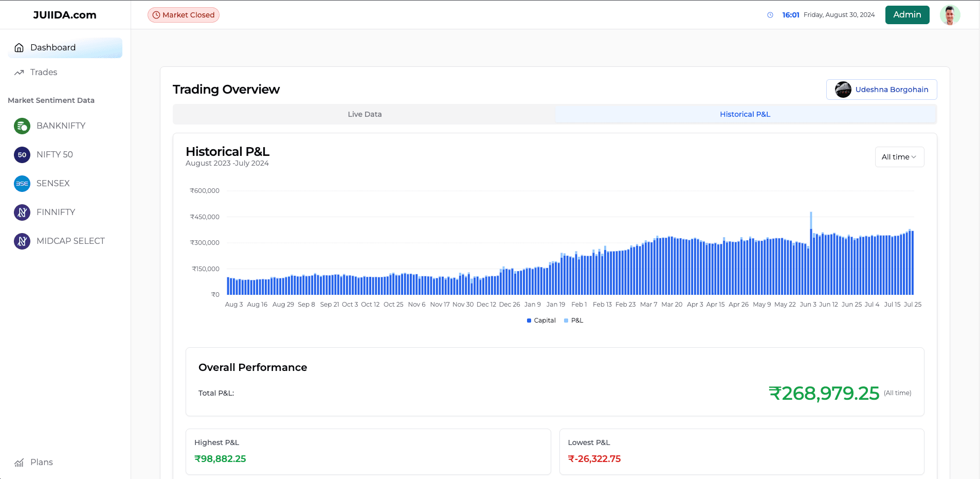Select NIFTY 50 sentiment data

coord(65,155)
